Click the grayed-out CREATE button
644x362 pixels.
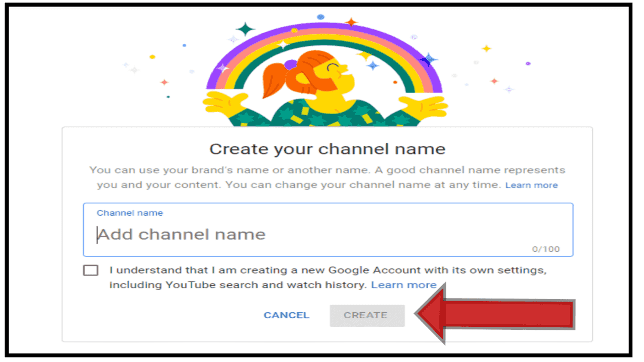(367, 315)
